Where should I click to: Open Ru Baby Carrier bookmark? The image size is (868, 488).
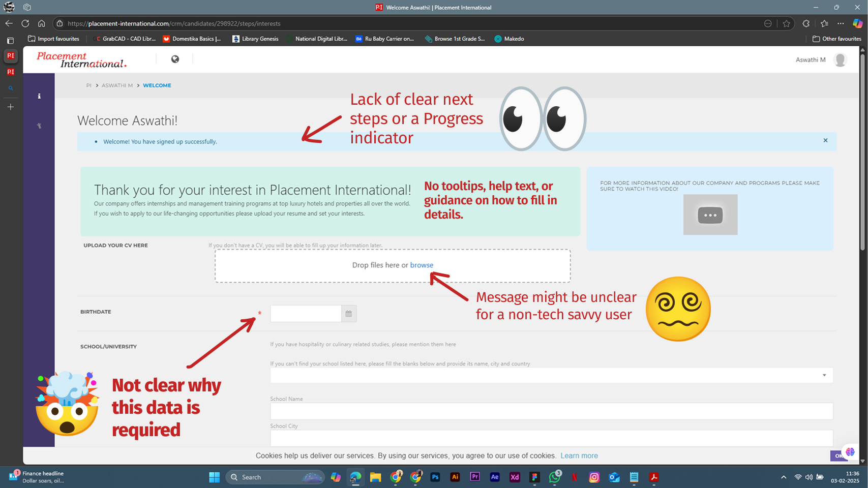(x=385, y=39)
